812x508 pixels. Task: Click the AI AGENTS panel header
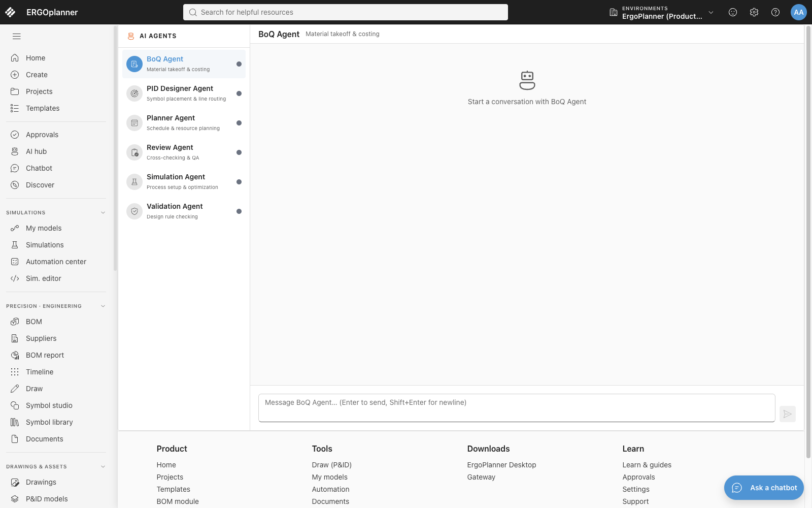(184, 36)
